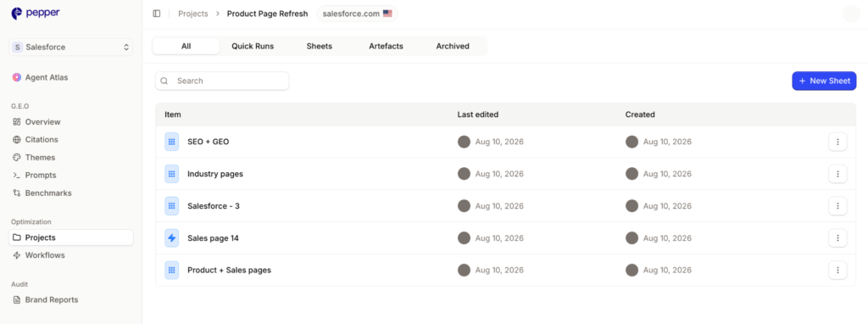Viewport: 868px width, 324px height.
Task: Click the Last edited column header
Action: click(x=478, y=115)
